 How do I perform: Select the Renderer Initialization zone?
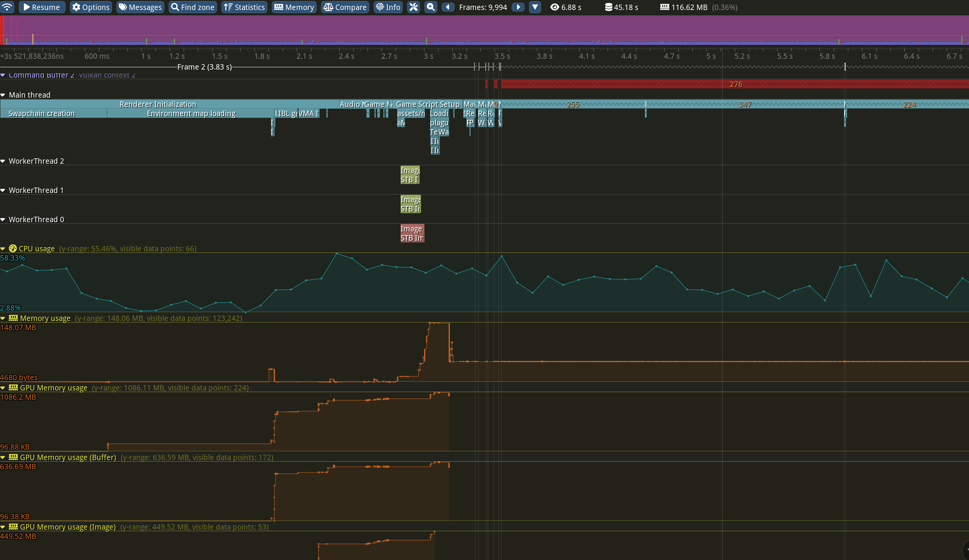(x=158, y=104)
